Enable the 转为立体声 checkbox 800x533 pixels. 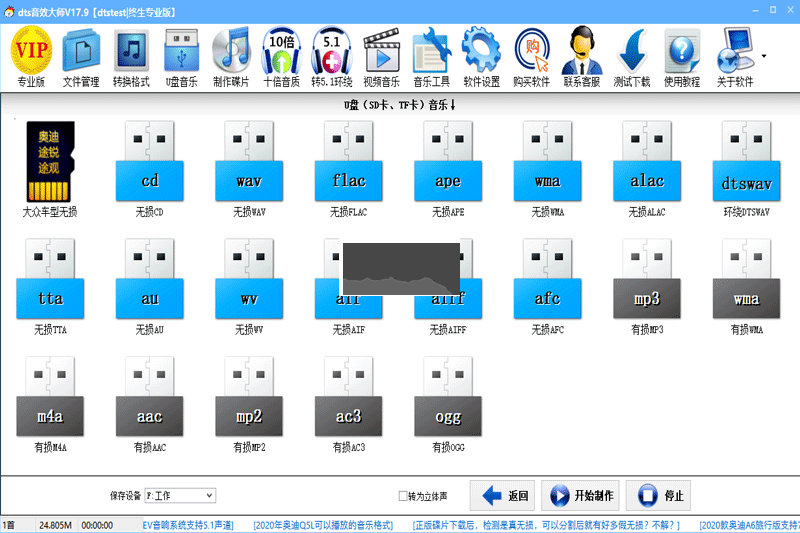(x=403, y=496)
